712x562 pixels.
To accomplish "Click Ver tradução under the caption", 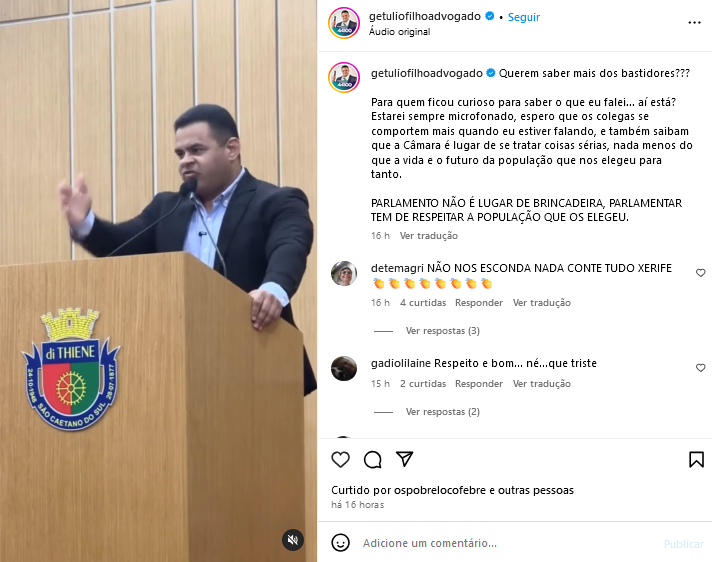I will click(429, 236).
